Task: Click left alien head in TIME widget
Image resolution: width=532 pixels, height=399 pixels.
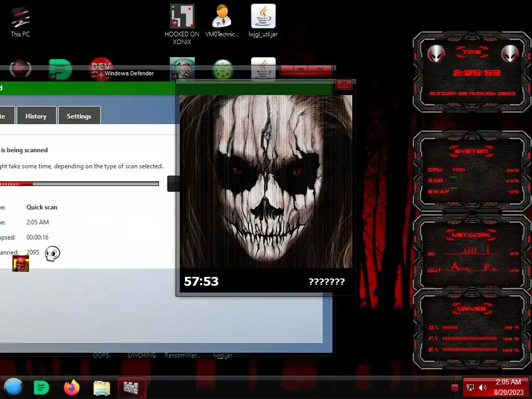Action: pos(436,54)
